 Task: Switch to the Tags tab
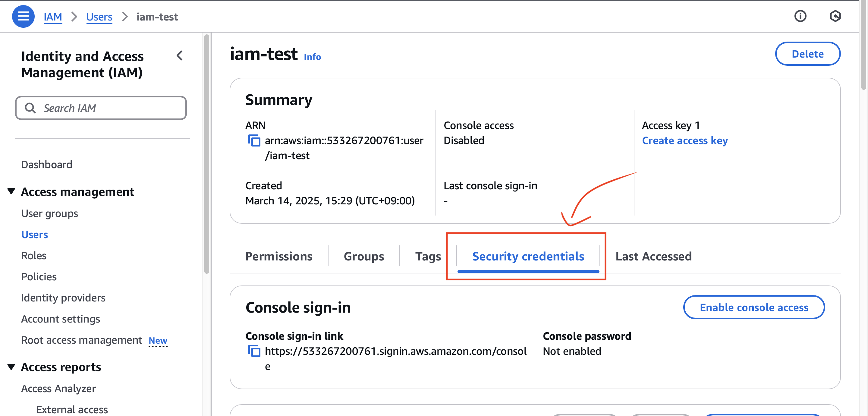pyautogui.click(x=428, y=256)
